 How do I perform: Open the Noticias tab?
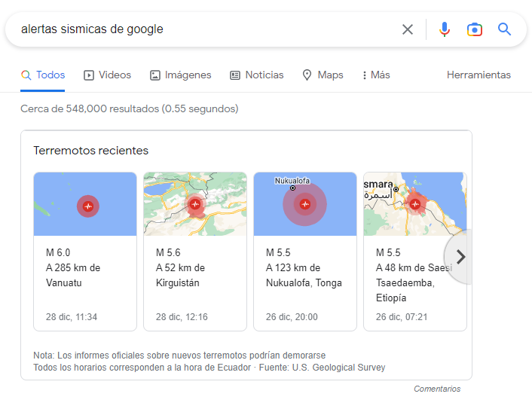pyautogui.click(x=257, y=75)
